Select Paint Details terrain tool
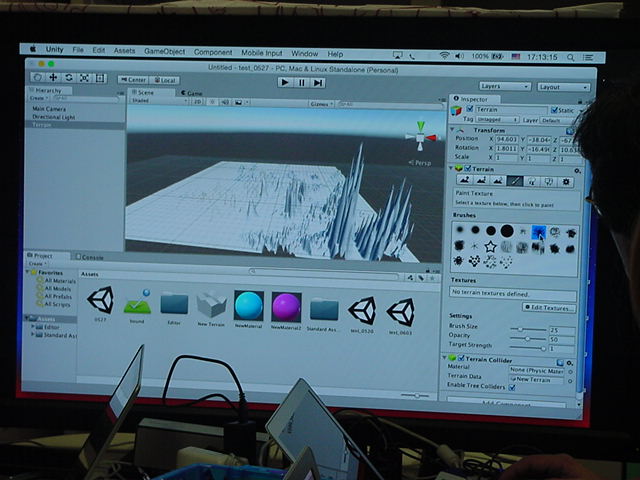This screenshot has height=480, width=640. [549, 182]
